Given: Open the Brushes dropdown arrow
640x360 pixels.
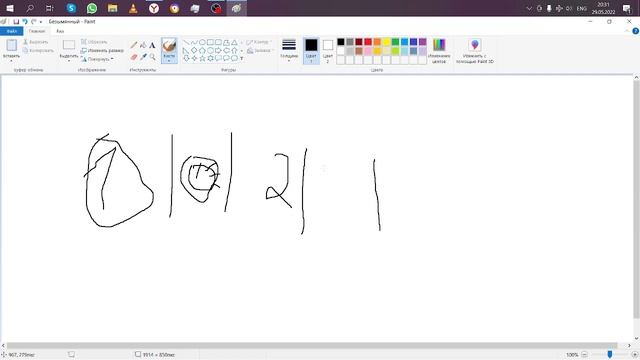Looking at the screenshot, I should pos(169,61).
